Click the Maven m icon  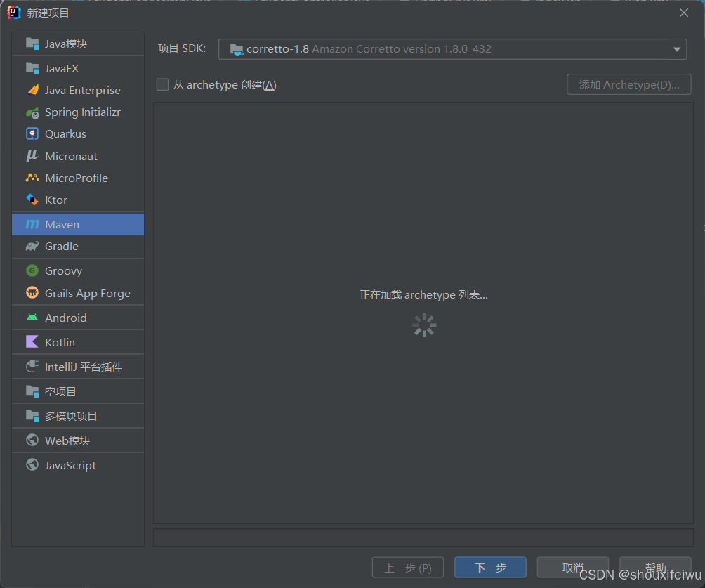point(32,224)
